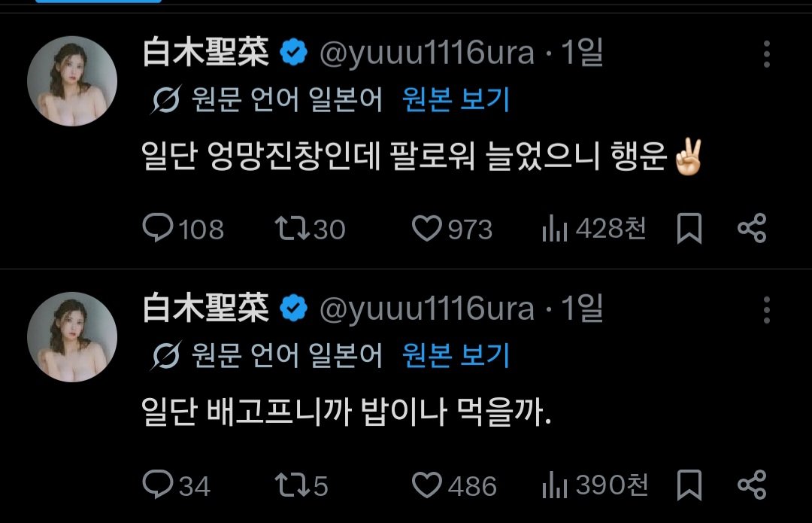Bookmark the first tweet

pos(689,228)
